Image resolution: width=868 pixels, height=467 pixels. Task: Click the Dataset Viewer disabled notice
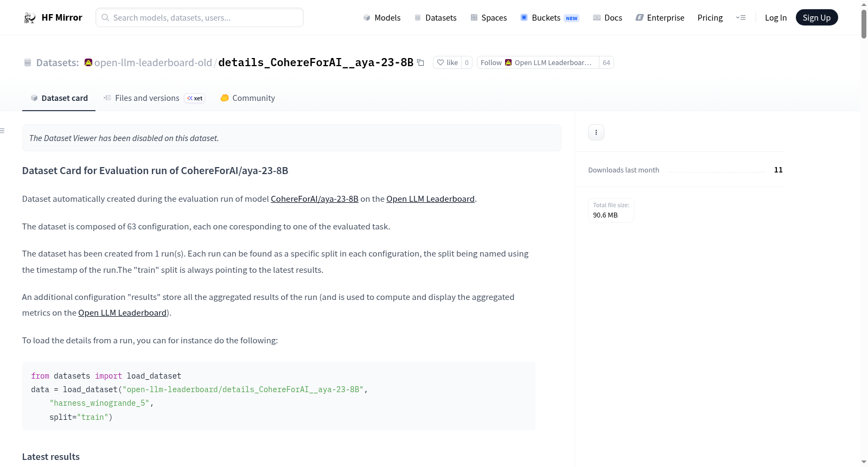coord(292,138)
